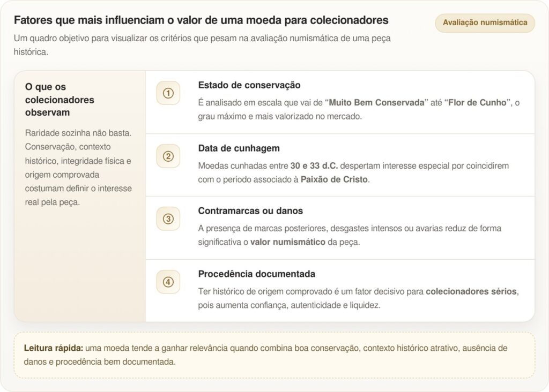The image size is (549, 392).
Task: Select the Data de cunhagem heading
Action: (239, 148)
